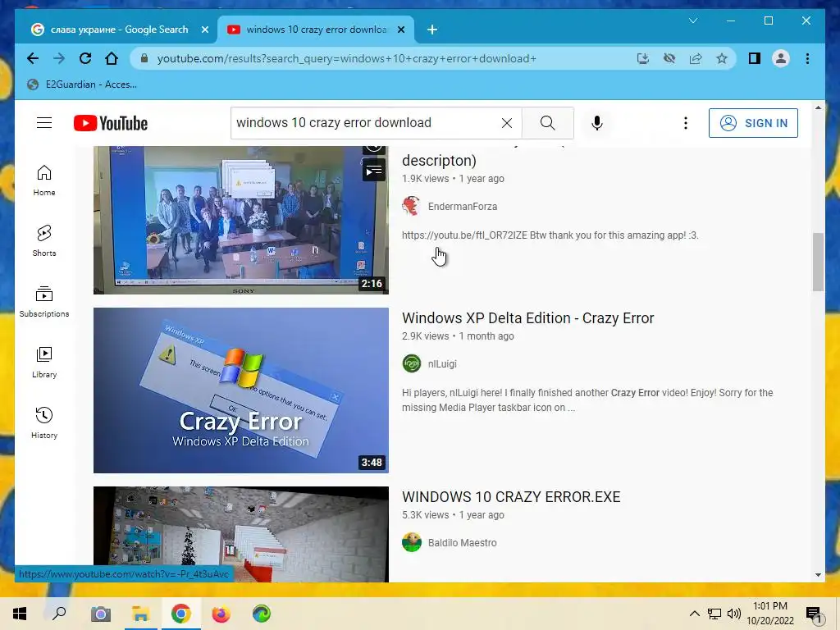The width and height of the screenshot is (840, 630).
Task: Click the nlLuigi channel avatar
Action: tap(412, 363)
